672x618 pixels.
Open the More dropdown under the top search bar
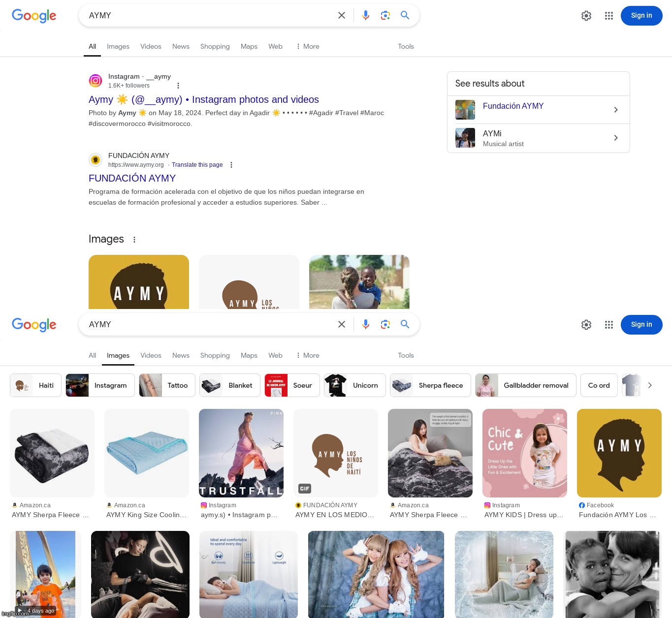coord(307,46)
